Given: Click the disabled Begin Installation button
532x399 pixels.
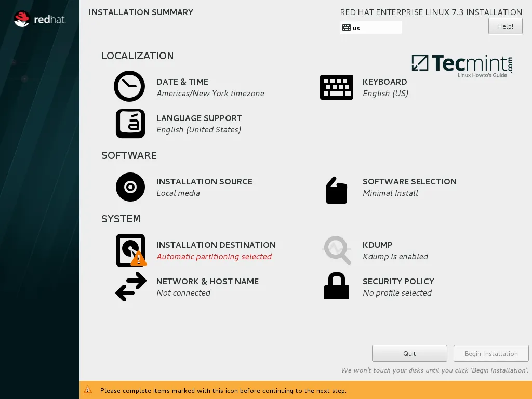Looking at the screenshot, I should coord(490,353).
